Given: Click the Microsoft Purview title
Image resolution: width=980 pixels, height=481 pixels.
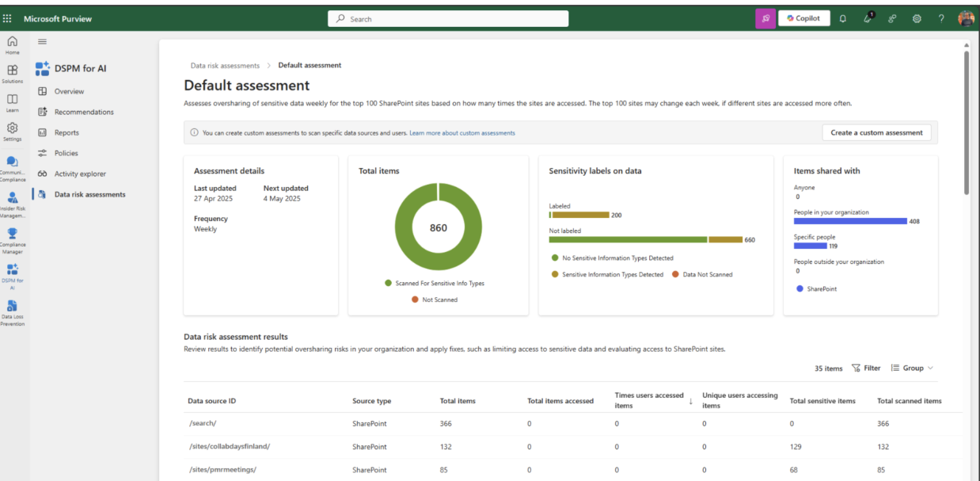Looking at the screenshot, I should pyautogui.click(x=58, y=18).
